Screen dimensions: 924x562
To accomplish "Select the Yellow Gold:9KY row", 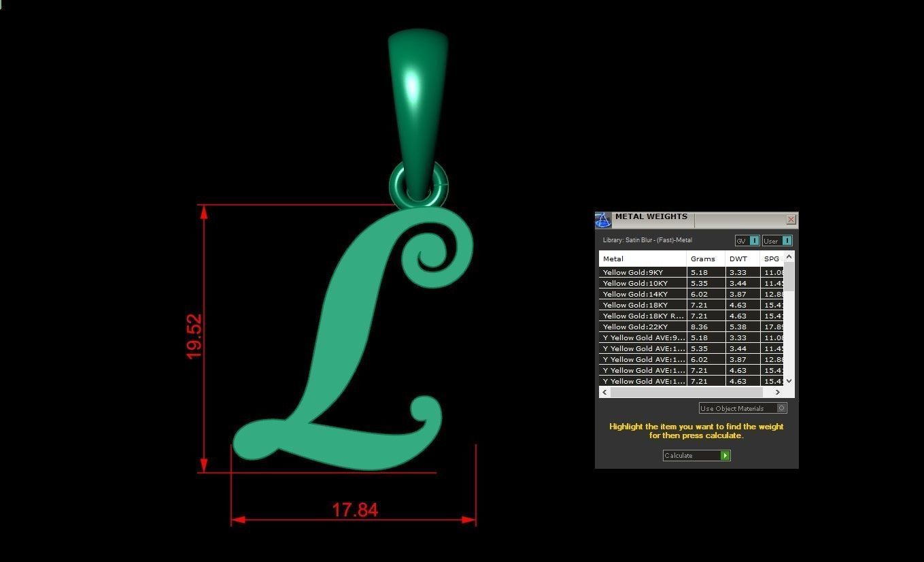I will [x=691, y=272].
